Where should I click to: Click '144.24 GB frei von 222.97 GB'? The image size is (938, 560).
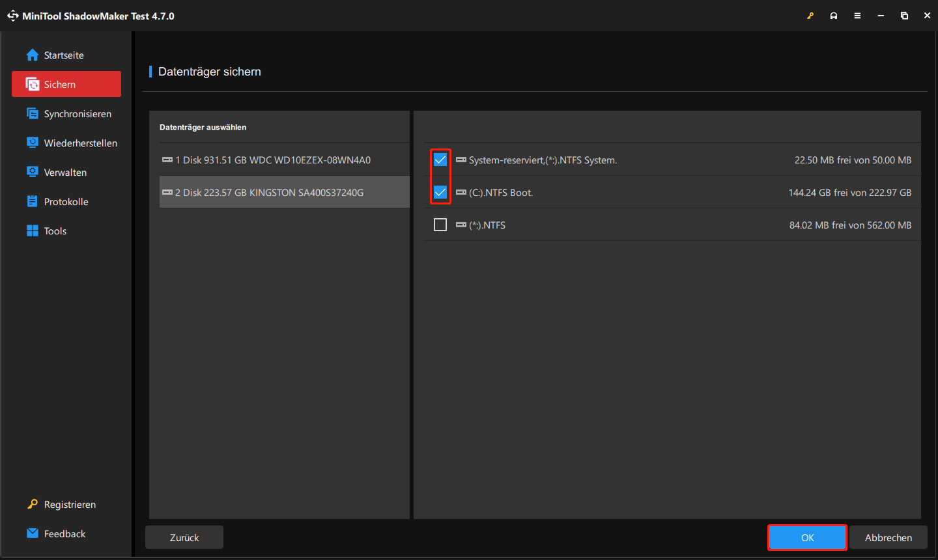850,192
